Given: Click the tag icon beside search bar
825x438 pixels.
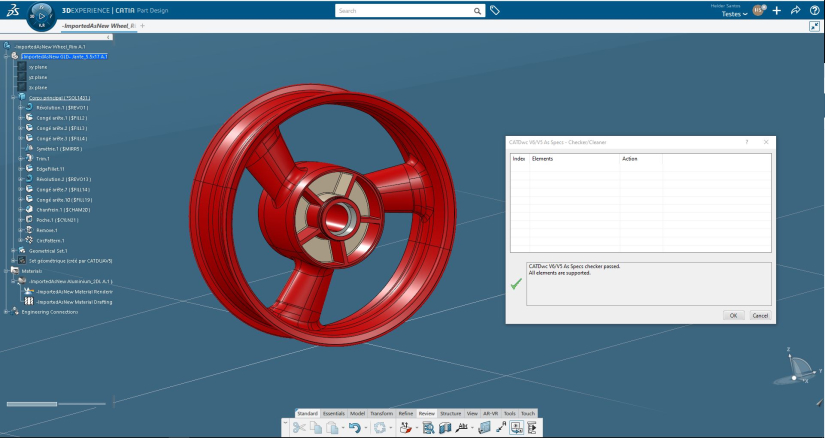Looking at the screenshot, I should point(494,11).
